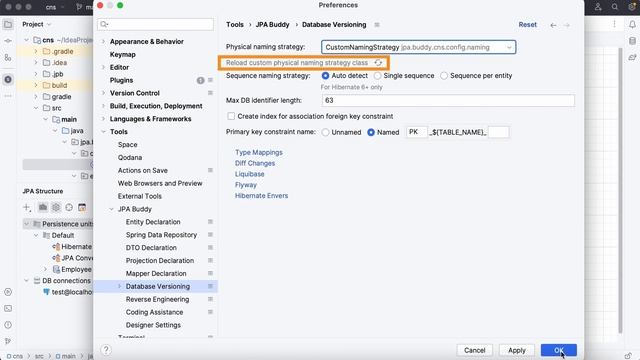This screenshot has height=360, width=640.
Task: Expand Appearance & Behavior settings group
Action: [x=104, y=42]
